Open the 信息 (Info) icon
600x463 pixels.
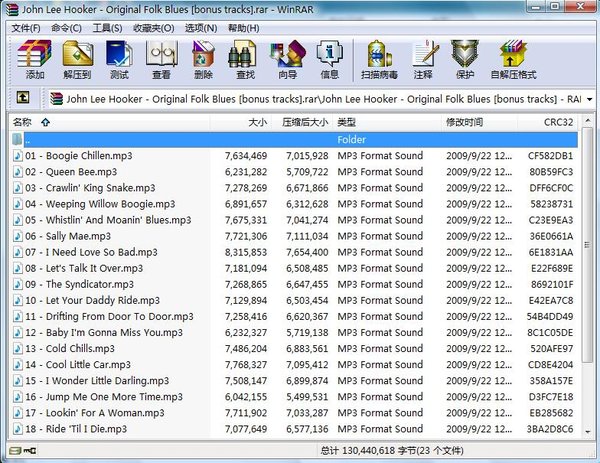point(329,59)
